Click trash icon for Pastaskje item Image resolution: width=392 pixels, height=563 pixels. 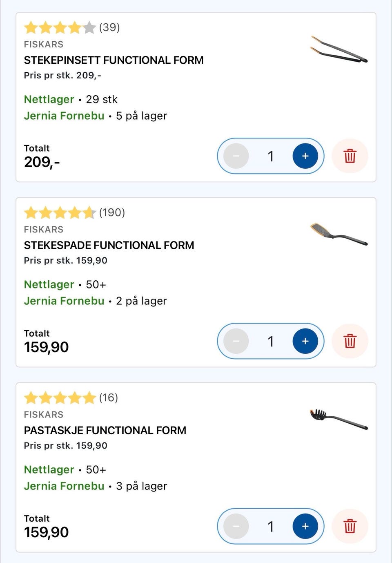click(350, 526)
